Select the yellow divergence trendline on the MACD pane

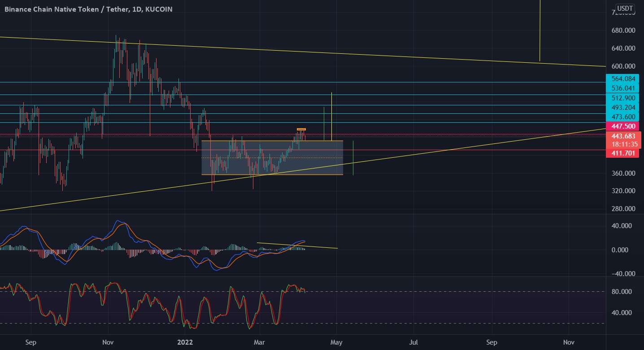[x=297, y=246]
